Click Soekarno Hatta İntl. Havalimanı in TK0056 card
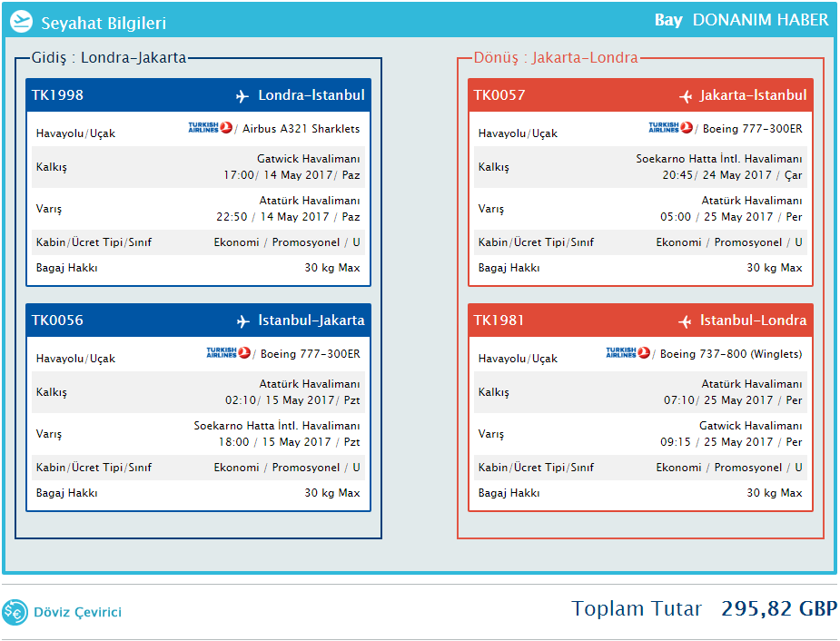The image size is (840, 641). point(277,426)
